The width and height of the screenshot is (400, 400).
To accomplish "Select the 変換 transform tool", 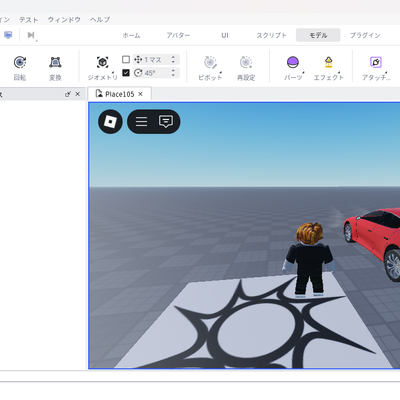I will (x=55, y=68).
